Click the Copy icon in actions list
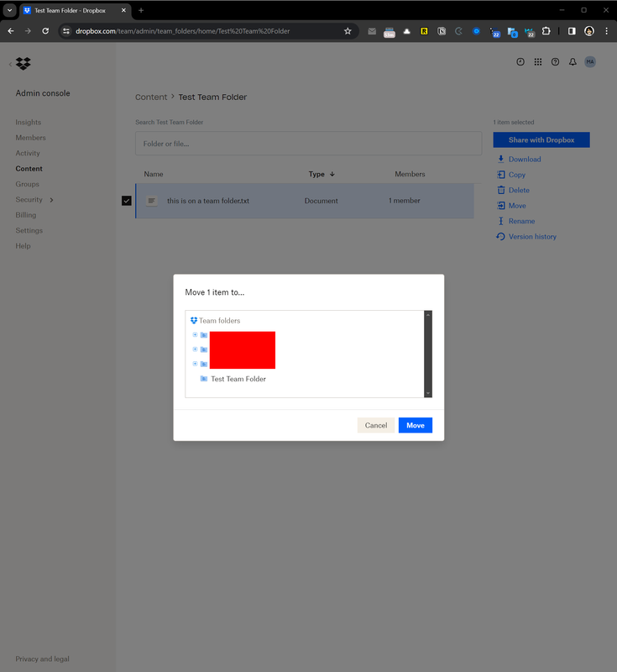Screen dimensions: 617x672 [500, 175]
